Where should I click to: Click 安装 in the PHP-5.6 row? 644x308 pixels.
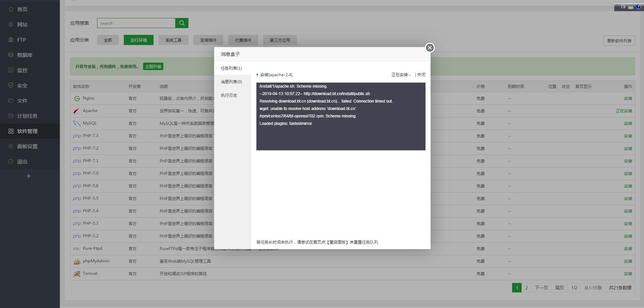pos(628,186)
